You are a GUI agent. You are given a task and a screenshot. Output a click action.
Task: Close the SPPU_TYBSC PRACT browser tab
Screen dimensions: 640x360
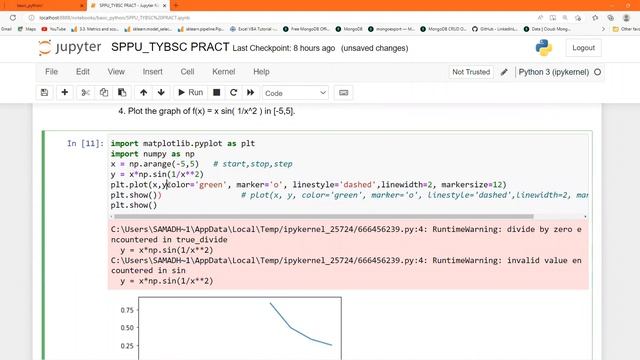point(164,5)
